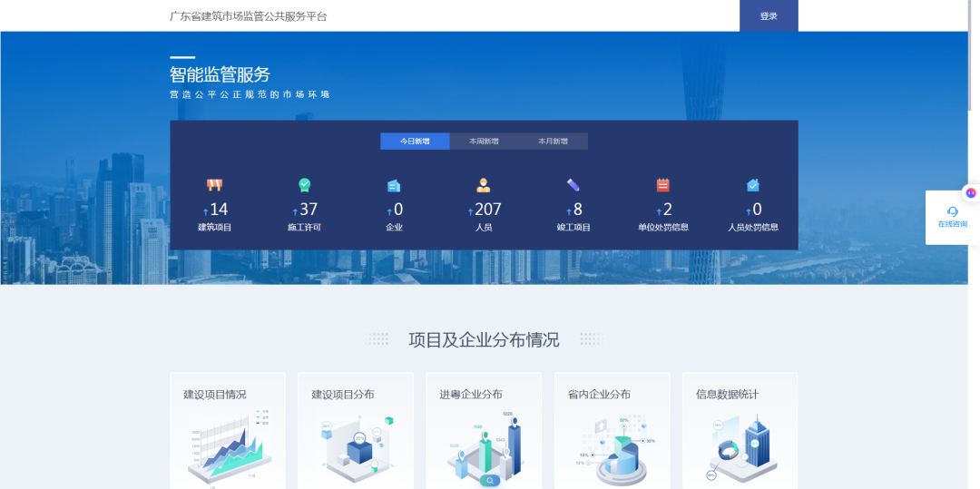This screenshot has height=489, width=980.
Task: Switch to the 本月新增 tab
Action: coord(554,142)
